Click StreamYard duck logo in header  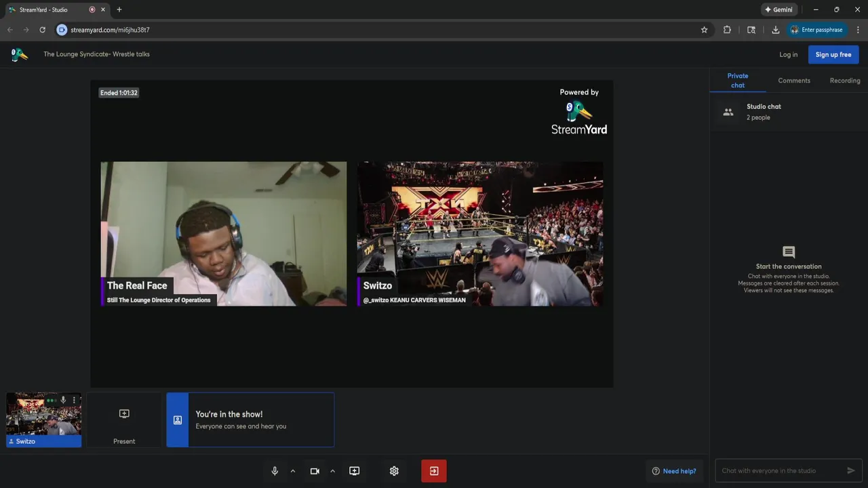click(20, 54)
